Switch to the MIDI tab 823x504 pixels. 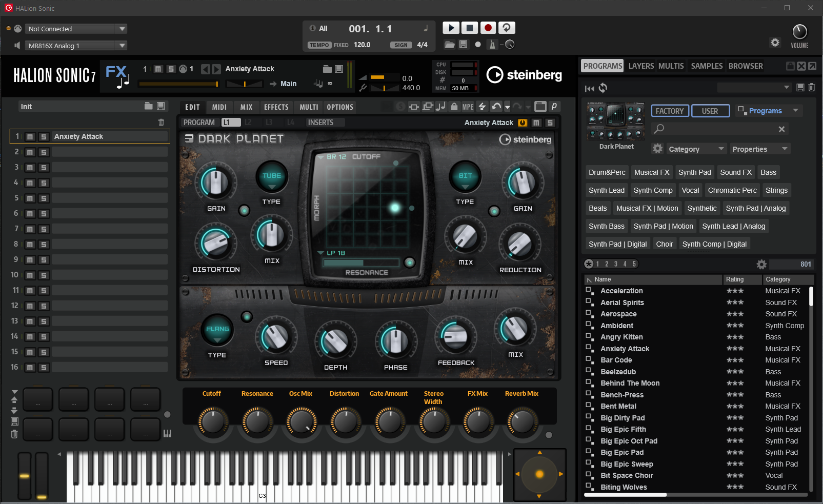[x=219, y=107]
